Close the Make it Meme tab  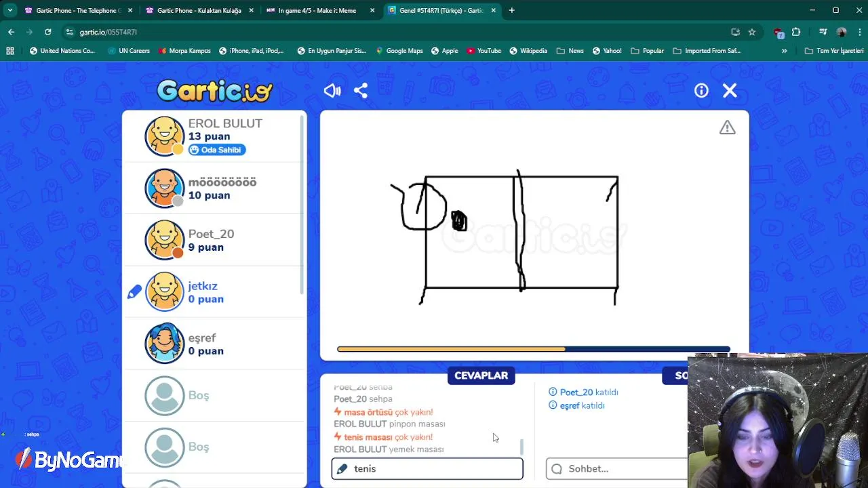tap(372, 10)
